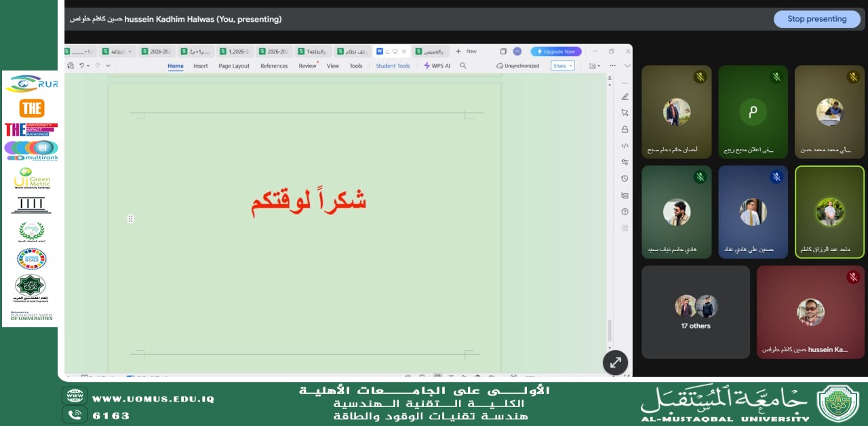Toggle the microphone on حسين علي هادي tile

tap(776, 177)
